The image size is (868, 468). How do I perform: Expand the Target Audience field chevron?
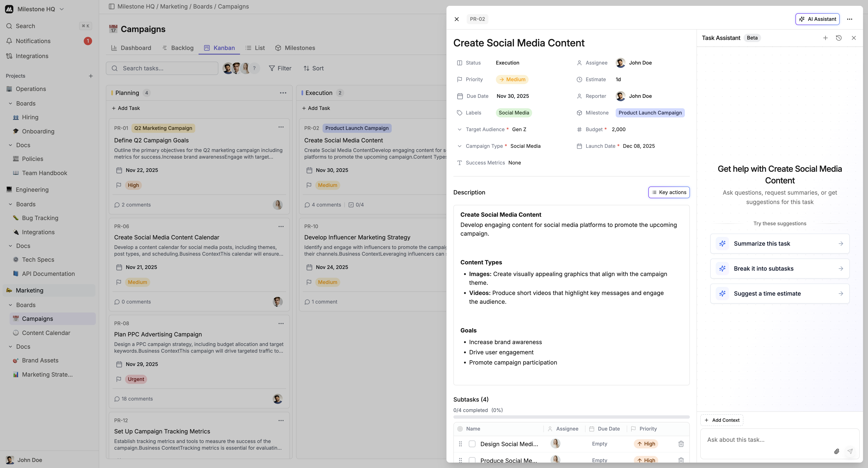[x=460, y=129]
